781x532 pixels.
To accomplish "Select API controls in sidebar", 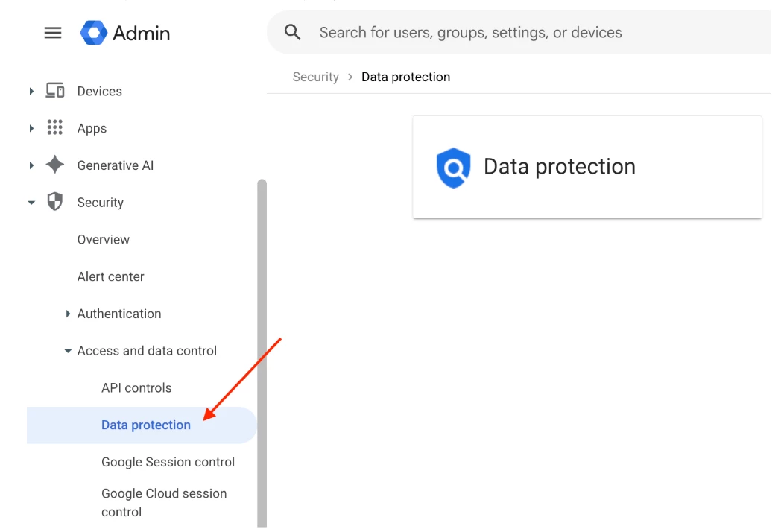I will (136, 387).
